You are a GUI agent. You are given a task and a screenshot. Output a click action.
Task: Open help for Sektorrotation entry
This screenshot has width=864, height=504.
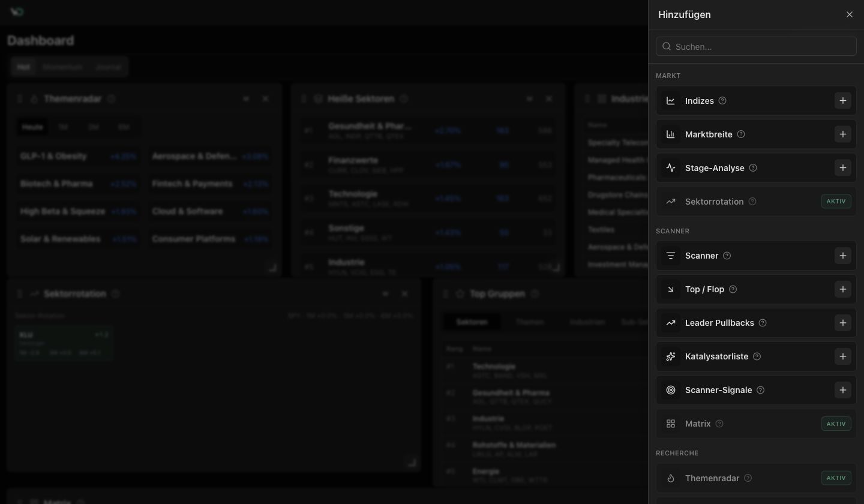coord(752,202)
